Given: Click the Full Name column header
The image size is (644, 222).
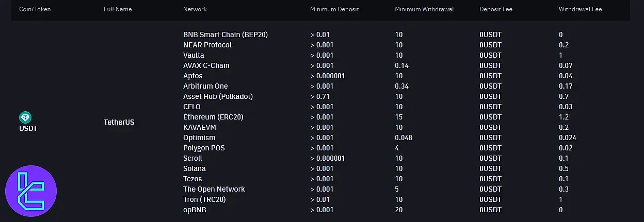Looking at the screenshot, I should pos(118,9).
